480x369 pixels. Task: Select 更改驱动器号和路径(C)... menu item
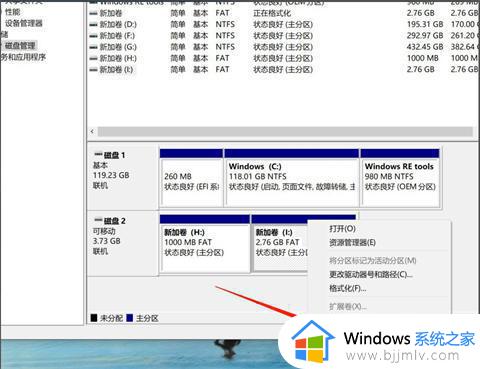click(x=371, y=274)
